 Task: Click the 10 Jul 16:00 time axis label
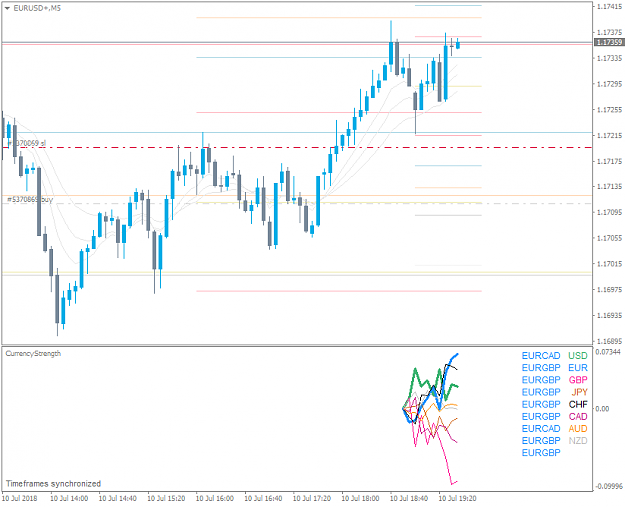point(215,498)
